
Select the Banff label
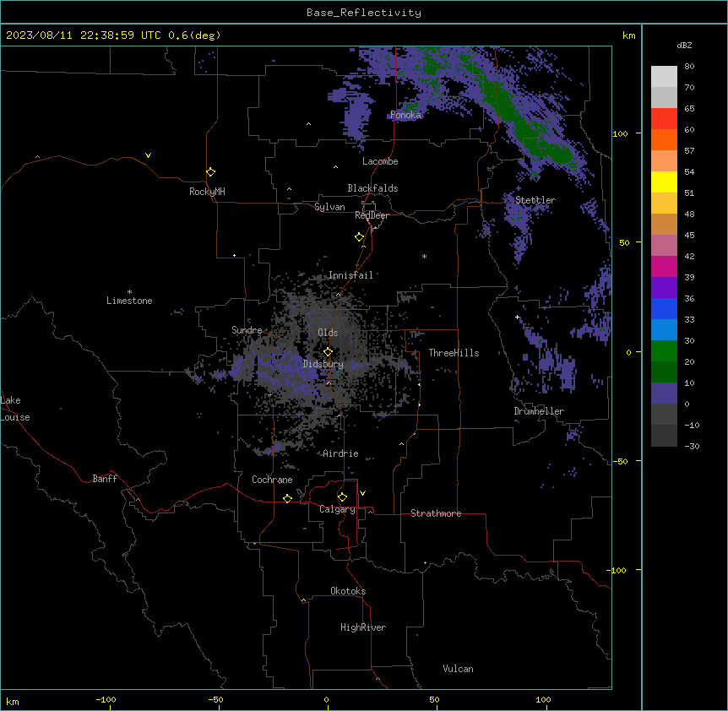tap(105, 479)
